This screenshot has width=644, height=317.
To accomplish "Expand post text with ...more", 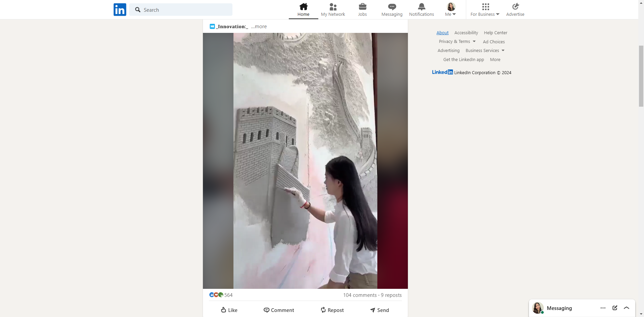I will click(259, 27).
